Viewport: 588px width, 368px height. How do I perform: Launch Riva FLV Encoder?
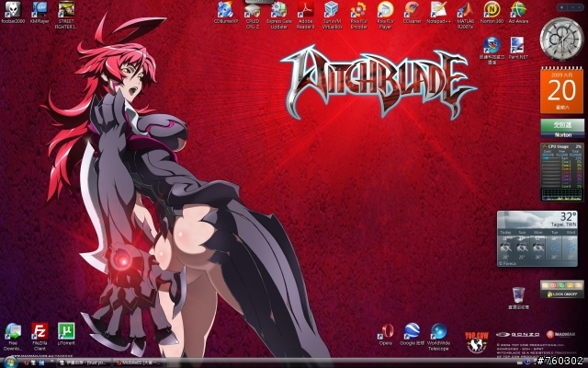(x=358, y=15)
